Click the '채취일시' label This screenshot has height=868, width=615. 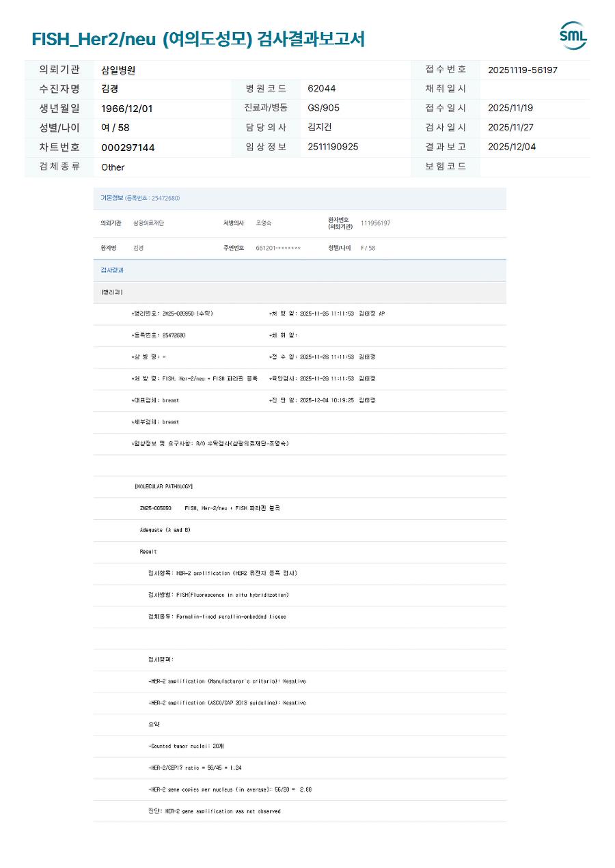pyautogui.click(x=446, y=89)
